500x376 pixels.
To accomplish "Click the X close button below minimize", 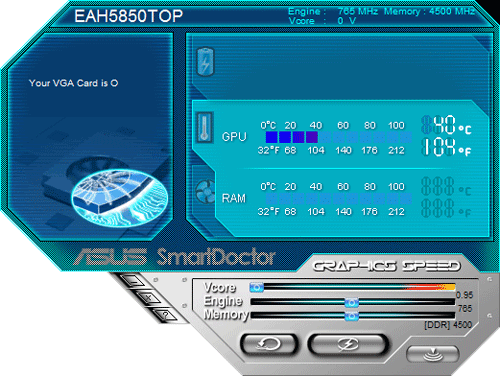I will 148,297.
